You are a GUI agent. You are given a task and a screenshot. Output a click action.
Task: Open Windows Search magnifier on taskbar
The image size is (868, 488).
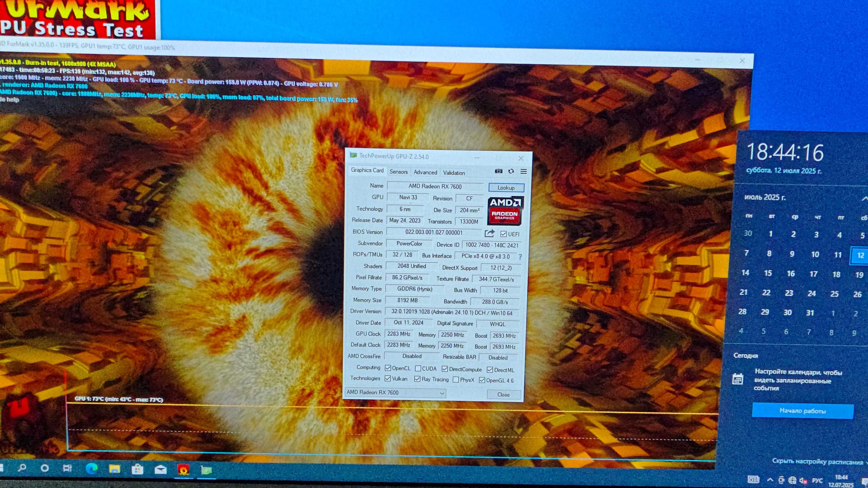tap(22, 468)
